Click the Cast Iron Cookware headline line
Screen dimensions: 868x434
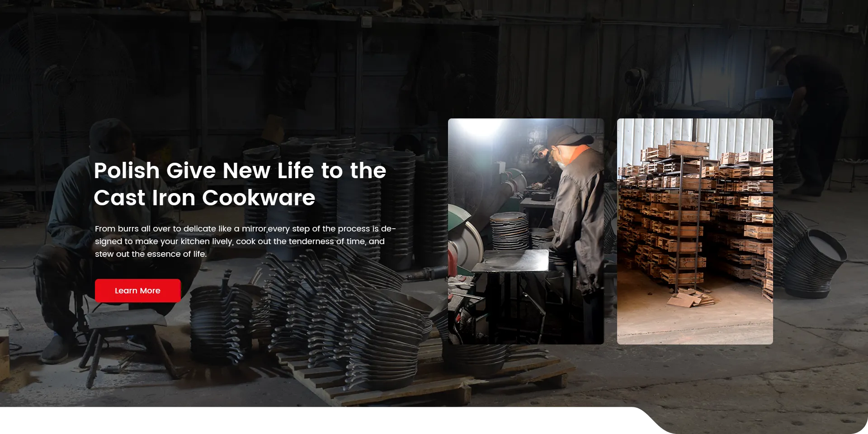coord(204,198)
